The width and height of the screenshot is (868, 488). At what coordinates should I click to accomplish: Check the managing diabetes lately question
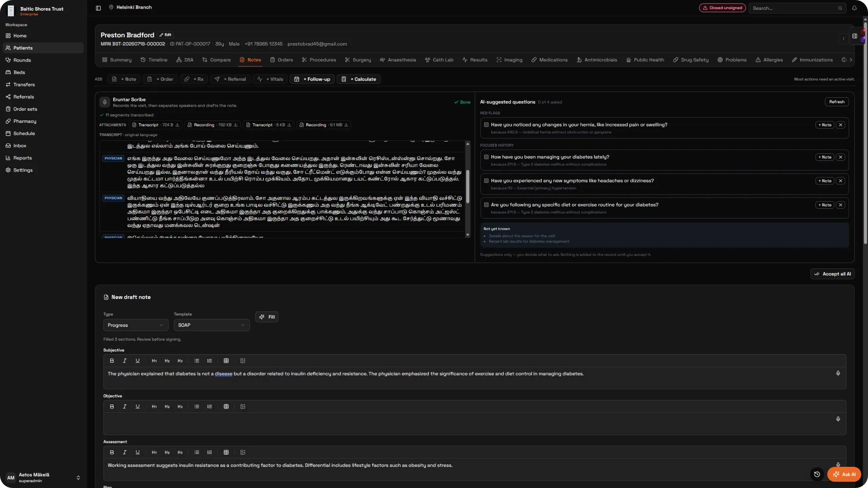point(486,157)
